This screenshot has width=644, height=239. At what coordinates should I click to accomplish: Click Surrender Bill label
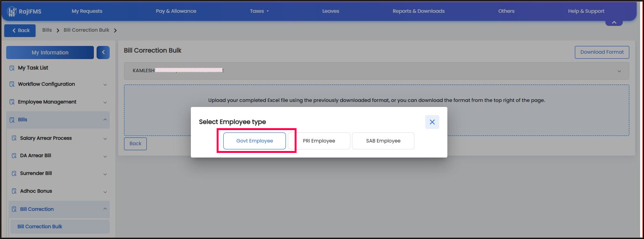pos(36,173)
